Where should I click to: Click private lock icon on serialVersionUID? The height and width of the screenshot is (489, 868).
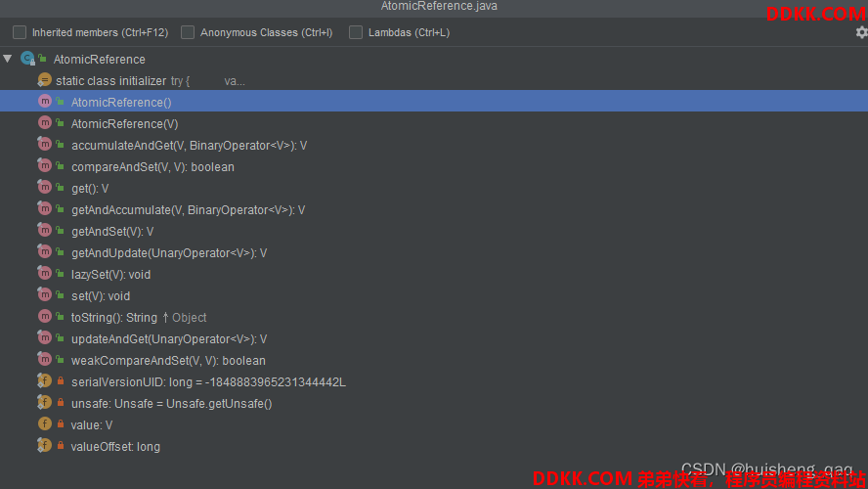pos(61,381)
